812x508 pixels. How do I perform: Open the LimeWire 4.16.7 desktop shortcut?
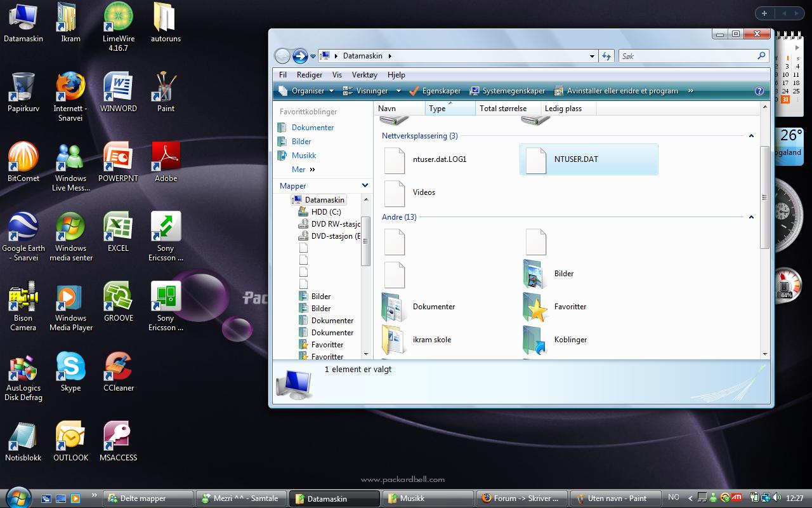pyautogui.click(x=118, y=27)
